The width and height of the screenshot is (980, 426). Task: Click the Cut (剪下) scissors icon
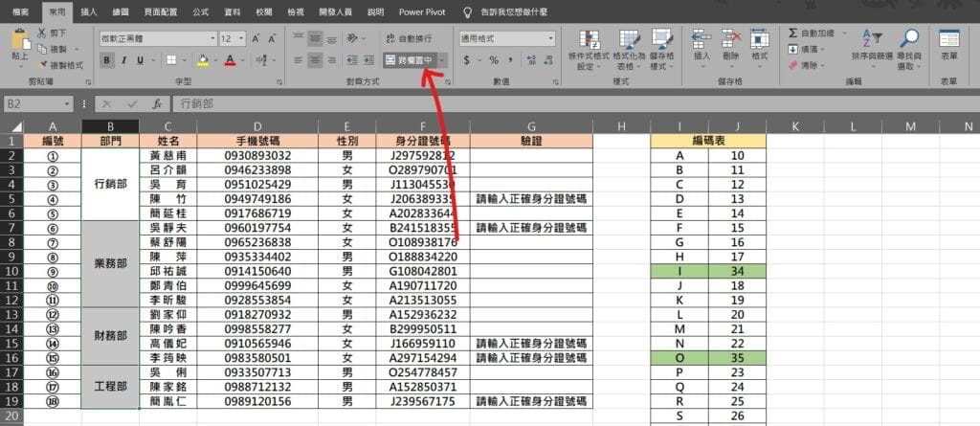pyautogui.click(x=42, y=34)
